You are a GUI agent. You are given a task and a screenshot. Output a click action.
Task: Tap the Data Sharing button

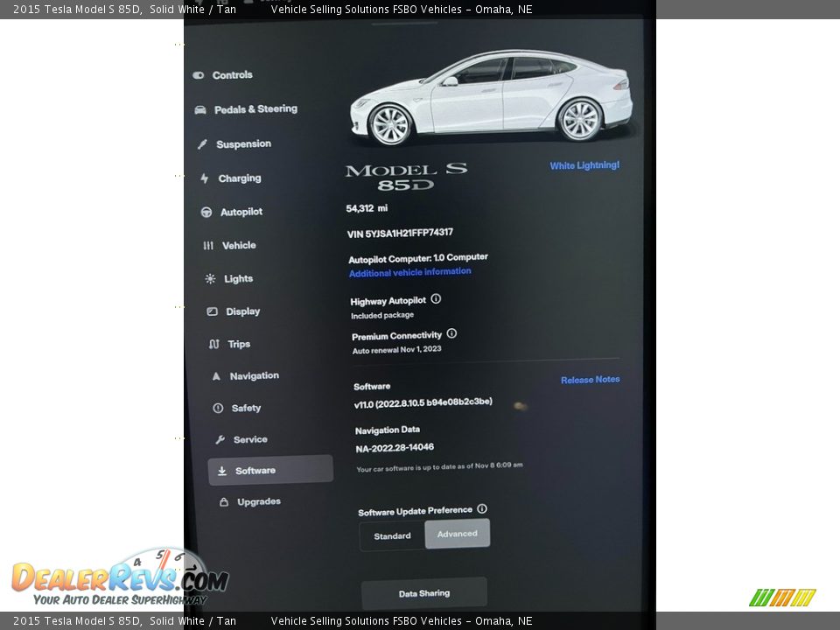424,593
